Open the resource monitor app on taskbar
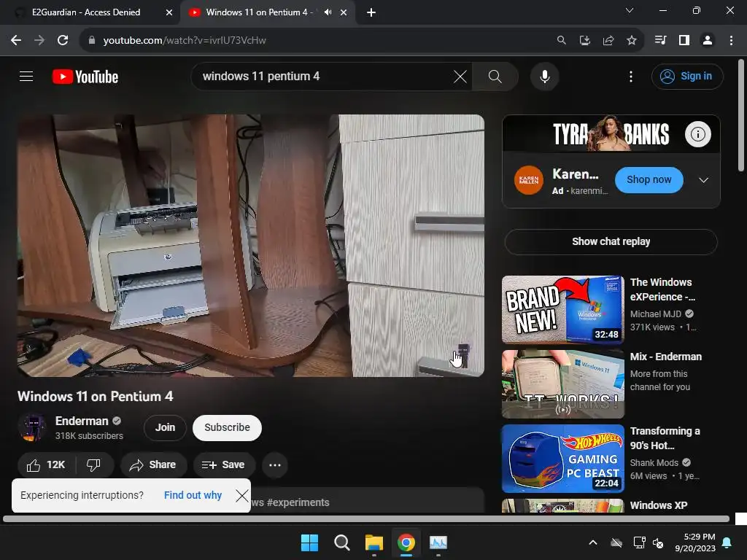Screen dimensions: 747x560 click(438, 542)
